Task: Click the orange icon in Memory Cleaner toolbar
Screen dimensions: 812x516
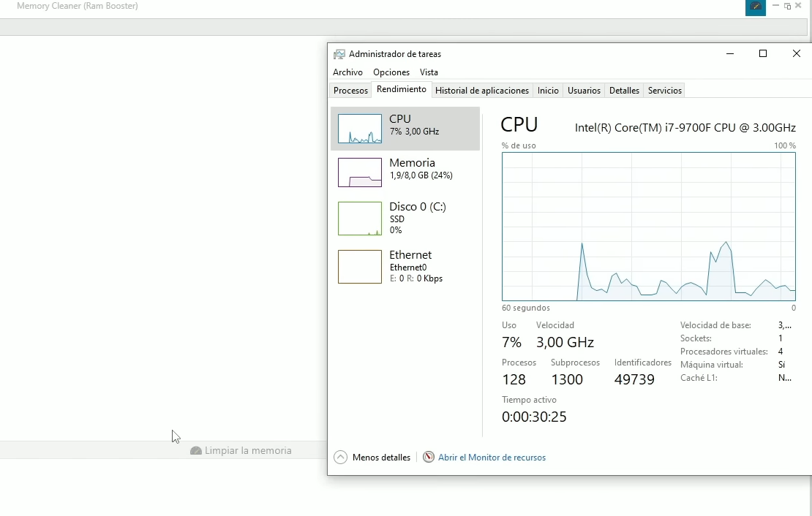Action: [755, 7]
